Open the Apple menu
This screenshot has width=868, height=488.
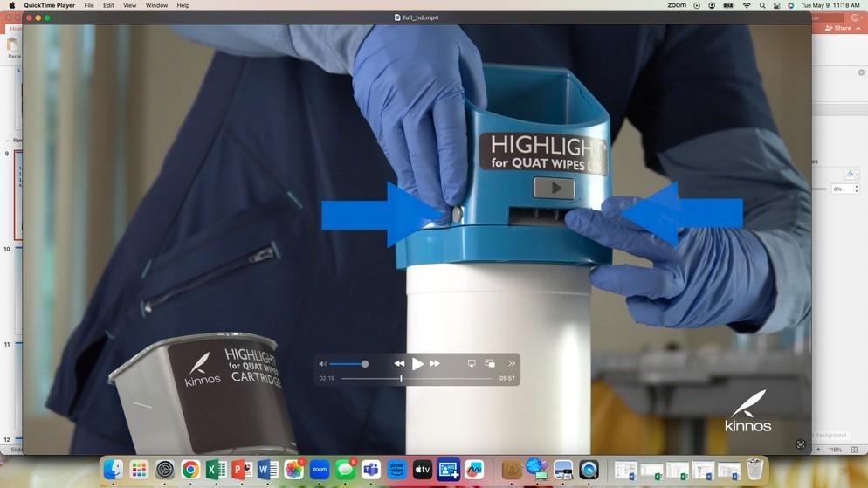(x=12, y=5)
